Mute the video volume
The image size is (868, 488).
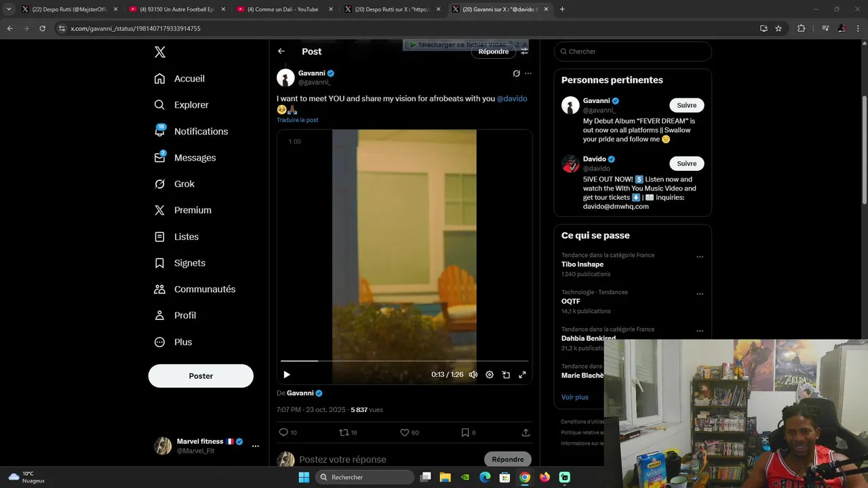pos(473,375)
